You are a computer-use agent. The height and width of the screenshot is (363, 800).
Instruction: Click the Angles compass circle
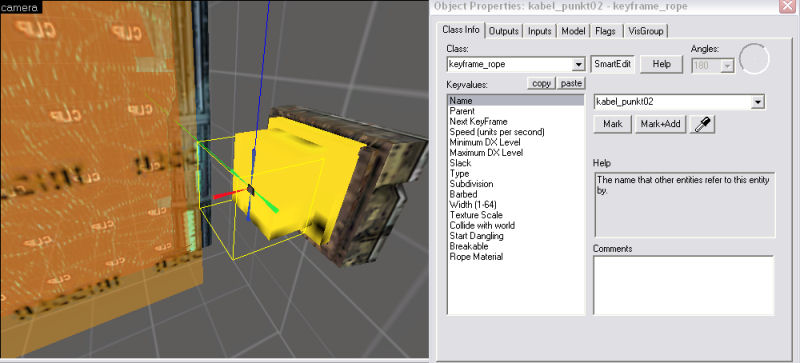point(754,59)
